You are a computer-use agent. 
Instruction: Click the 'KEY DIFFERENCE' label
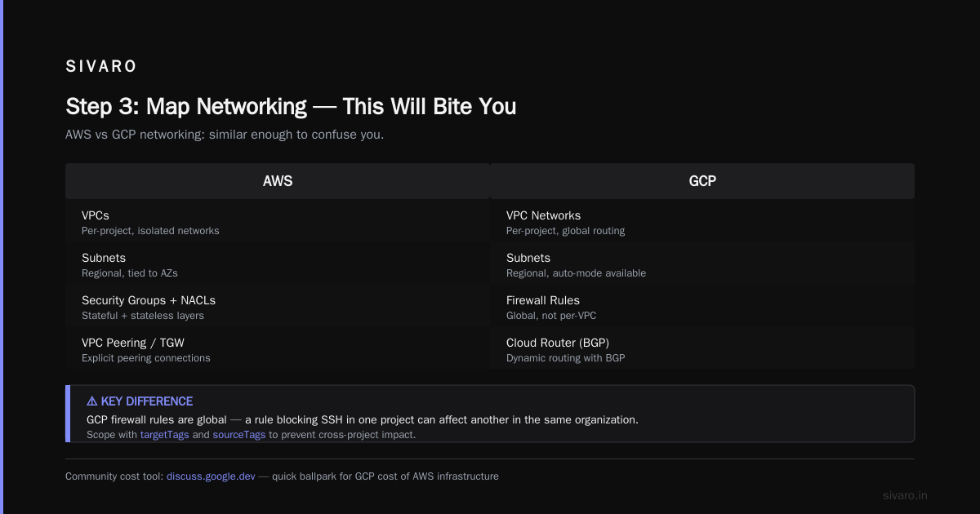[x=147, y=401]
